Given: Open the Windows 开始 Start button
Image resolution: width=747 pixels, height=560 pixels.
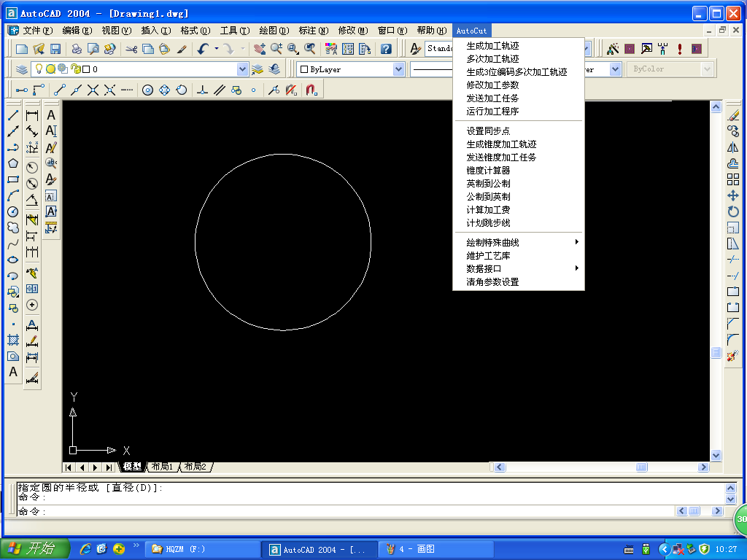Looking at the screenshot, I should coord(35,549).
